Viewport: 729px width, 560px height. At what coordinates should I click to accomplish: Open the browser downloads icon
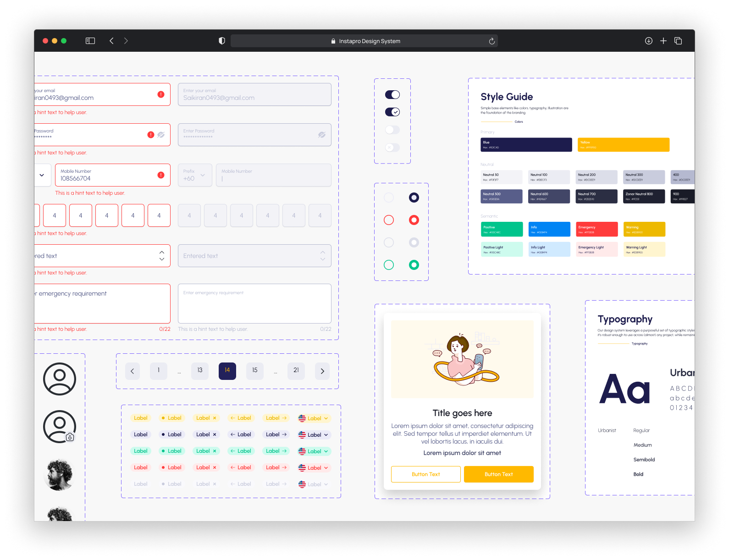648,41
